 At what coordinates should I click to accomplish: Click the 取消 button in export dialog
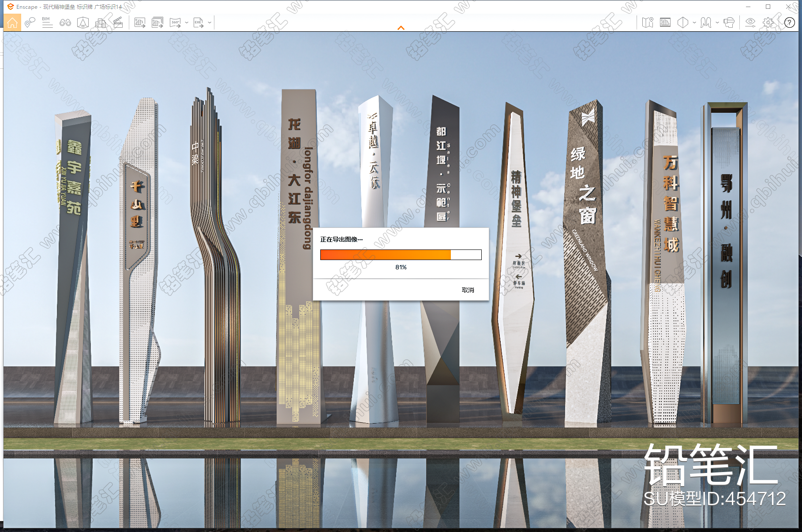click(x=468, y=290)
